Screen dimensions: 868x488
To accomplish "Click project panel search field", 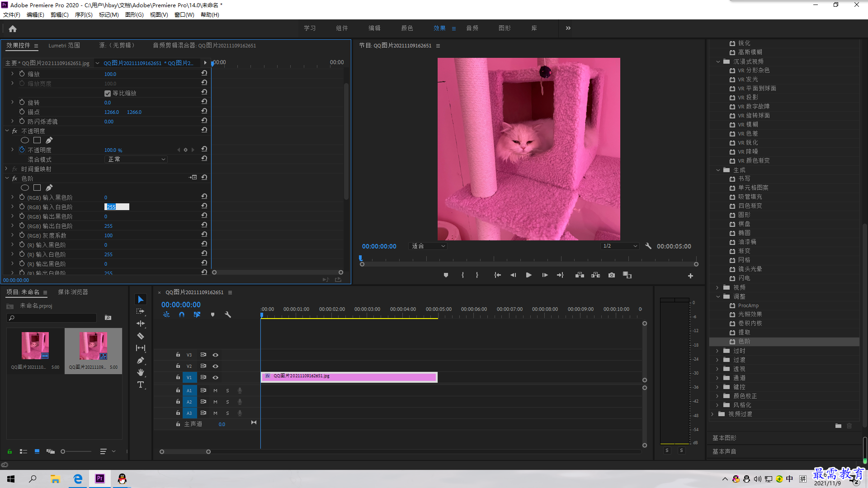I will click(52, 318).
